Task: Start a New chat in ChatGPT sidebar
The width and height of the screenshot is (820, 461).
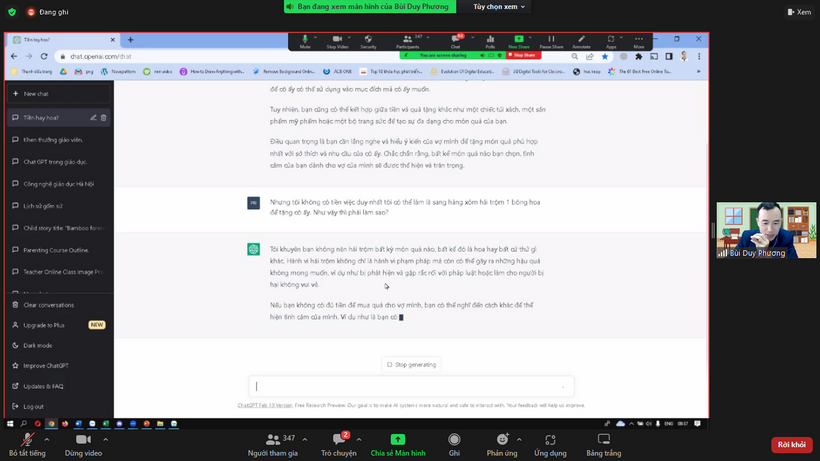Action: click(59, 94)
